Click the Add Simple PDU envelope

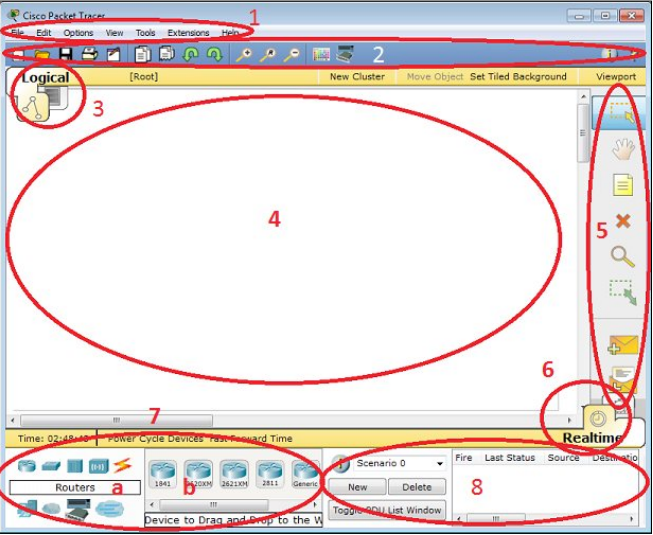622,346
